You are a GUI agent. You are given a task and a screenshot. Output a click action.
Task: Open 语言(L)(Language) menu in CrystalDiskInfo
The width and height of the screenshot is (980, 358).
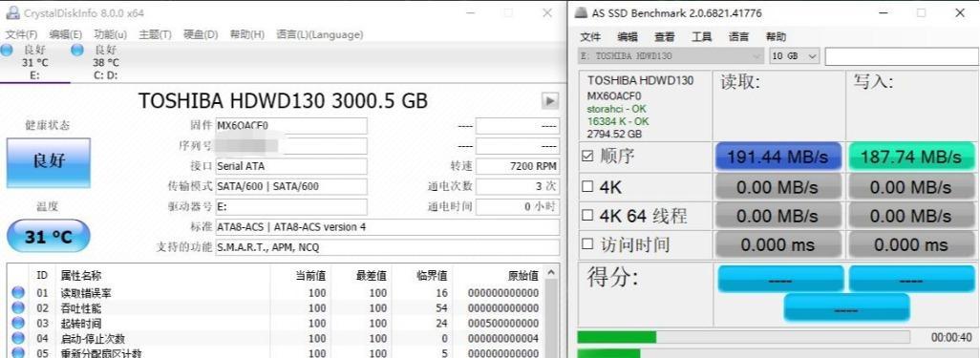319,34
